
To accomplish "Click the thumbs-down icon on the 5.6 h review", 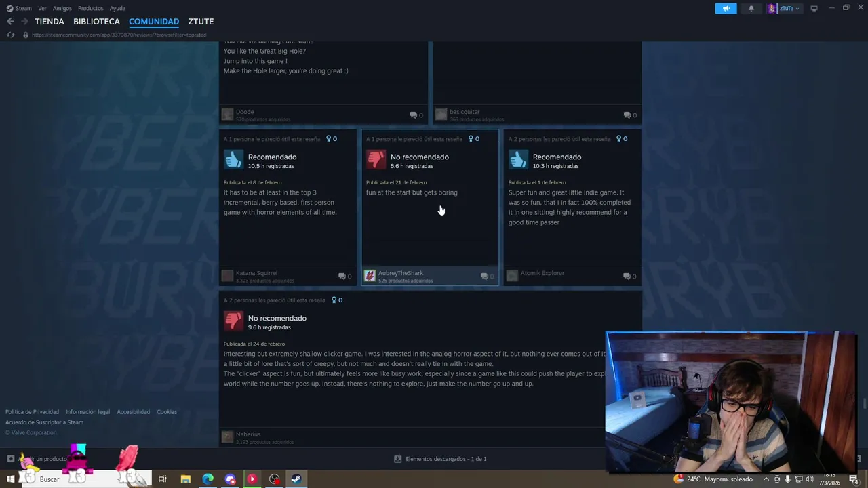I will click(x=376, y=159).
